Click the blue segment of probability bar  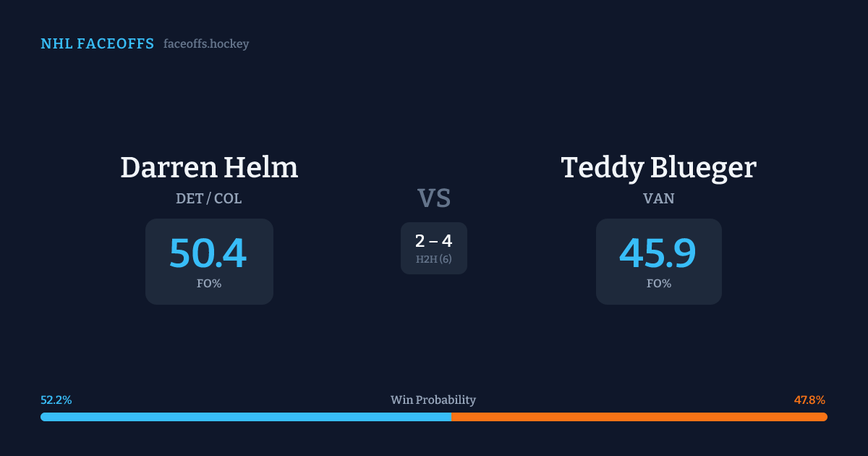click(246, 417)
